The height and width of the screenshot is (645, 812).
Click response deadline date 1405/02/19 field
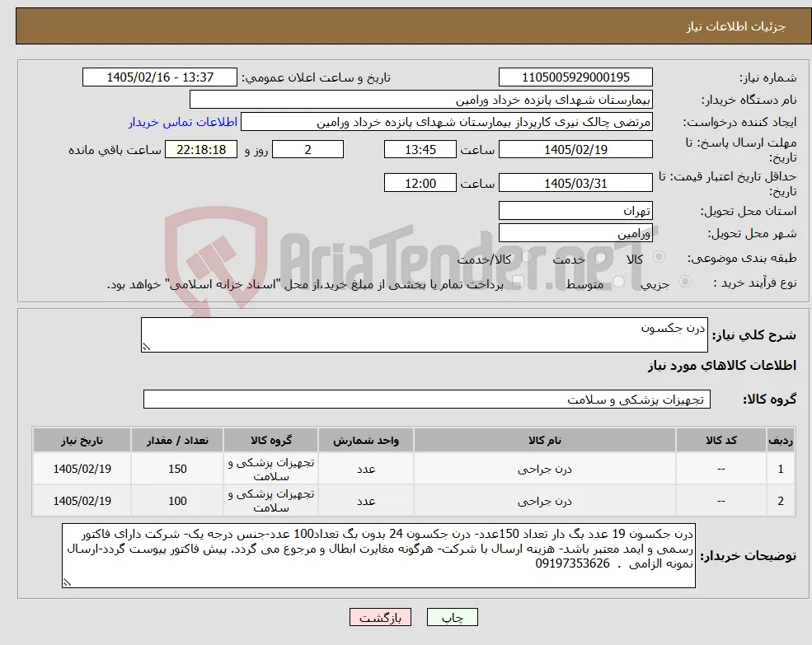point(575,150)
